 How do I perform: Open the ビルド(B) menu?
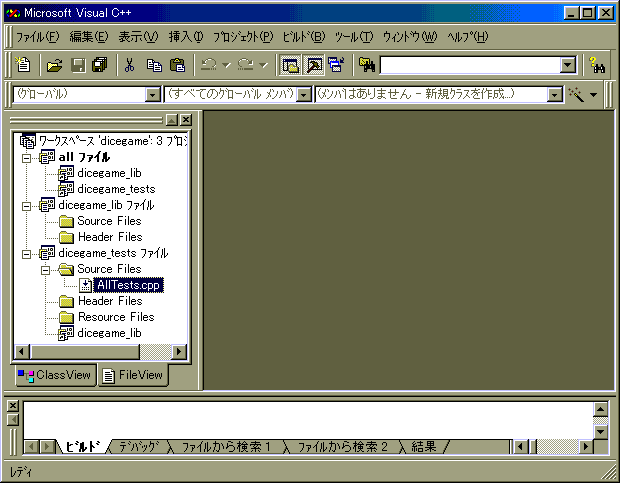click(304, 37)
